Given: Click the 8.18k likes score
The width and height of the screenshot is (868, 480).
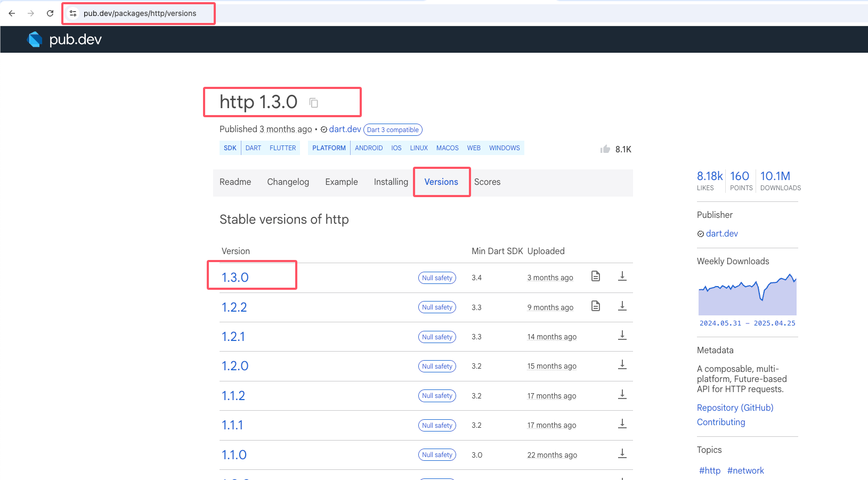Looking at the screenshot, I should 710,181.
